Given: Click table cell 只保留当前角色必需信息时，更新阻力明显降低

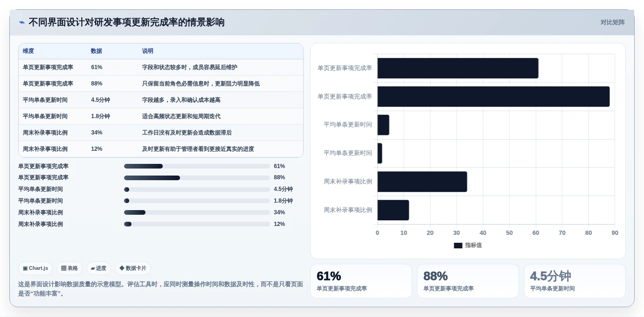Looking at the screenshot, I should tap(201, 84).
